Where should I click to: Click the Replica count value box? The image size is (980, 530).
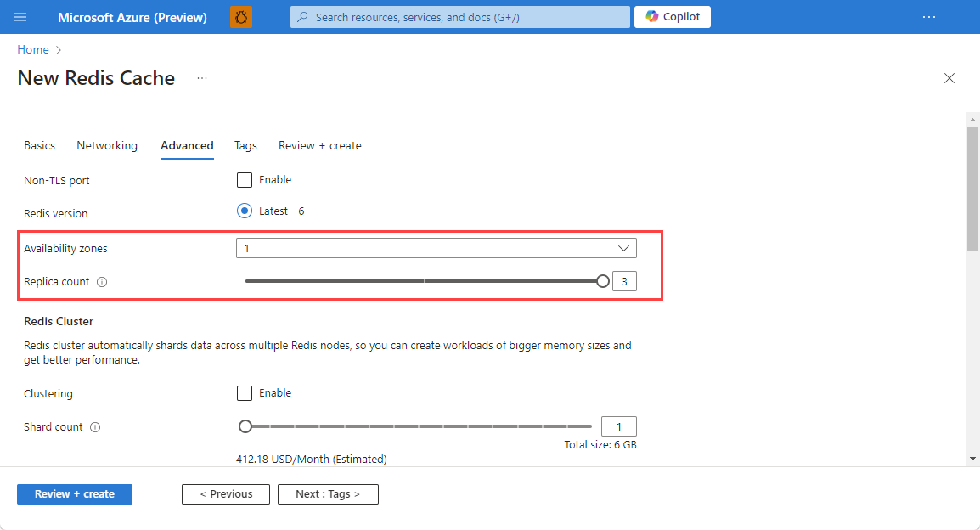pos(624,281)
